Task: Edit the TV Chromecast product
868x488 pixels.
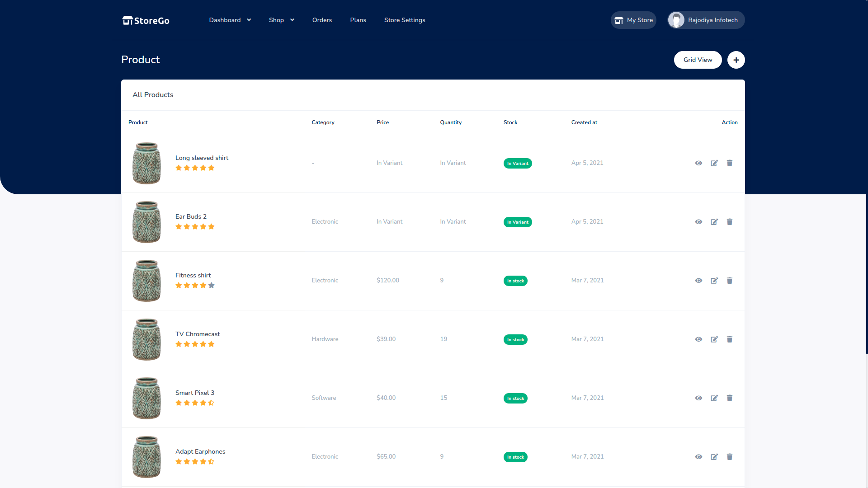Action: pos(714,339)
